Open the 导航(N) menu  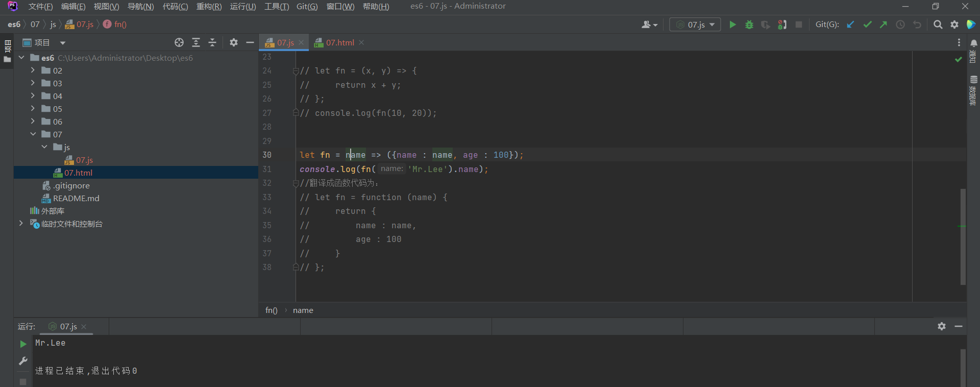click(x=140, y=6)
